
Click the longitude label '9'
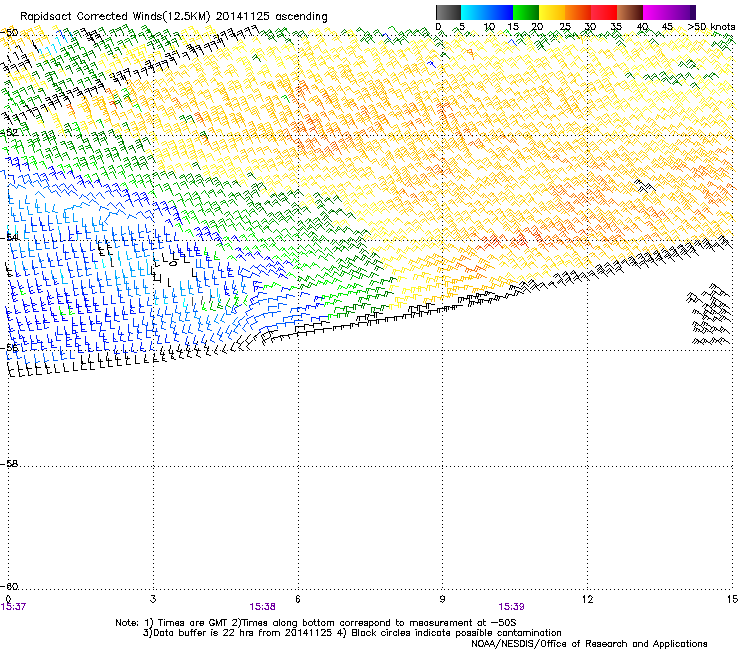pos(442,599)
